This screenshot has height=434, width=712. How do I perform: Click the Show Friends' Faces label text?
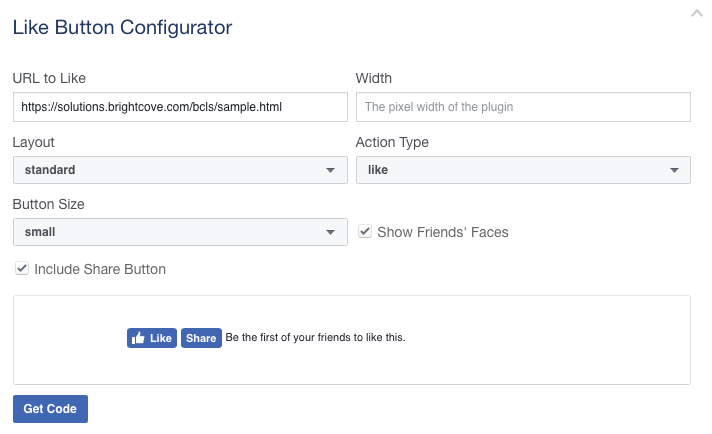pos(442,232)
